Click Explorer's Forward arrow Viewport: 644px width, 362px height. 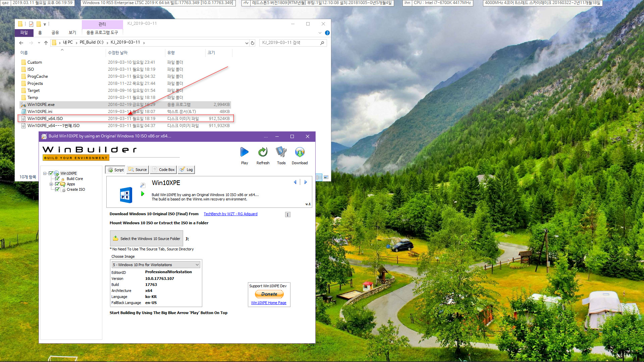coord(31,43)
